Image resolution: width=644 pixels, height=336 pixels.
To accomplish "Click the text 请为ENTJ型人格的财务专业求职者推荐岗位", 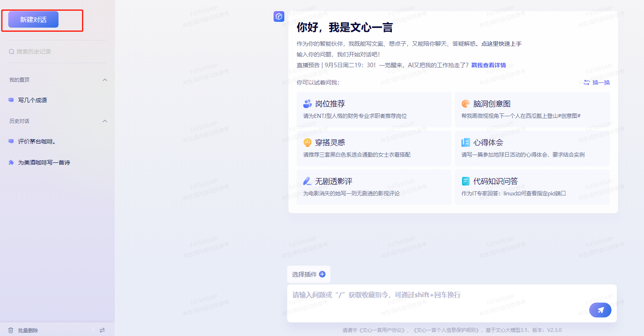I will (355, 116).
